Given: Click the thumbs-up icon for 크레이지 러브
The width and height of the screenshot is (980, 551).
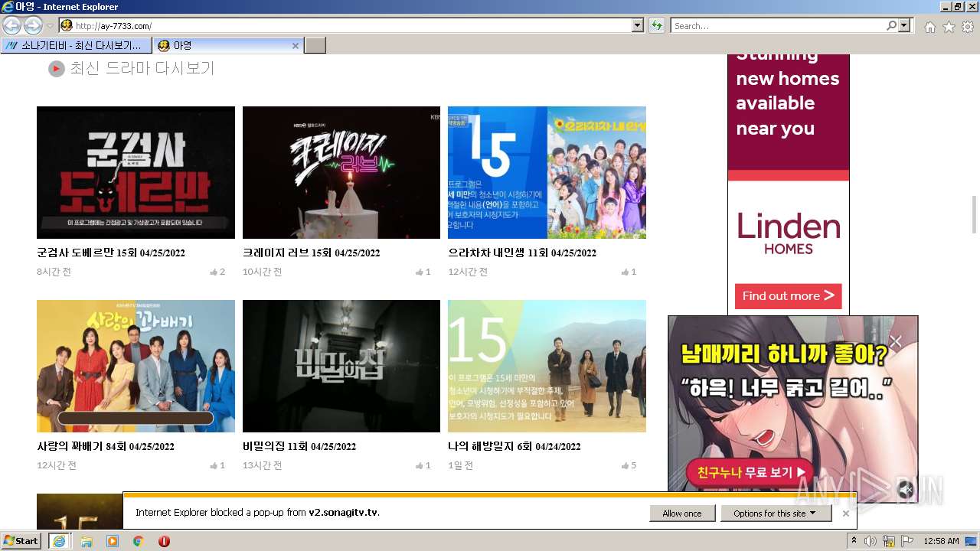Looking at the screenshot, I should [x=420, y=272].
